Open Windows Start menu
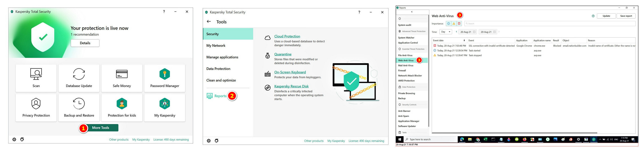644x152 pixels. click(x=400, y=139)
